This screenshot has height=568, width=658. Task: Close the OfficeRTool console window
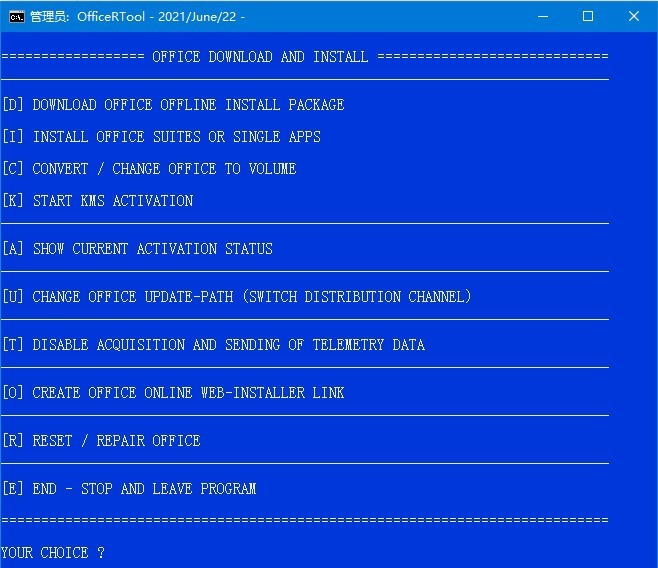(634, 16)
